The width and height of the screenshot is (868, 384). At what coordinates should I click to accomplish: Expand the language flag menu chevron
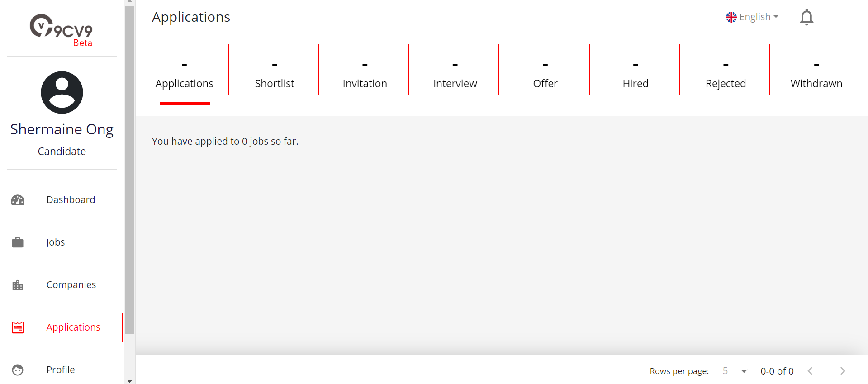pyautogui.click(x=776, y=17)
